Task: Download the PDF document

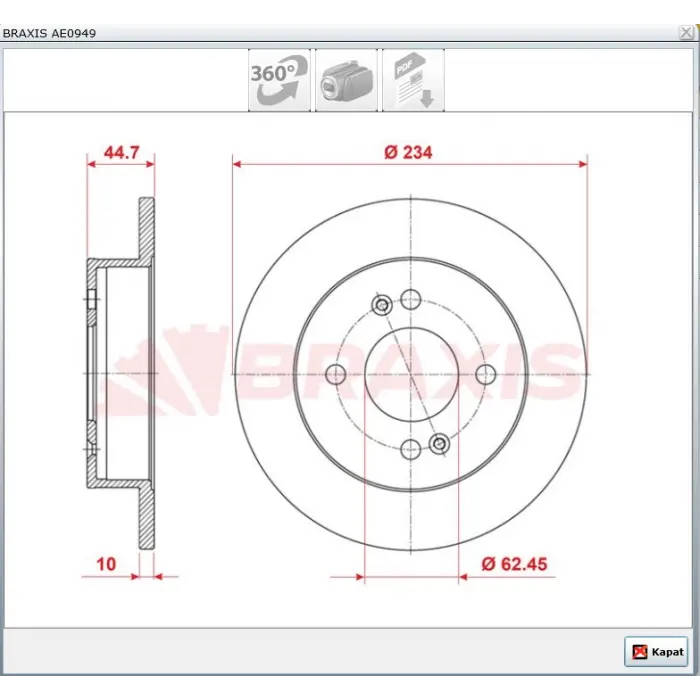Action: click(x=413, y=80)
